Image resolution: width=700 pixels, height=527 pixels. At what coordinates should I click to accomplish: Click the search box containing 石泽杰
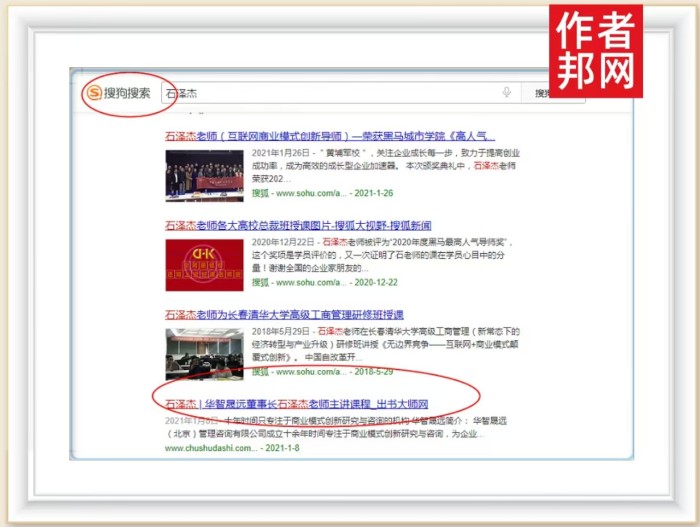click(330, 93)
